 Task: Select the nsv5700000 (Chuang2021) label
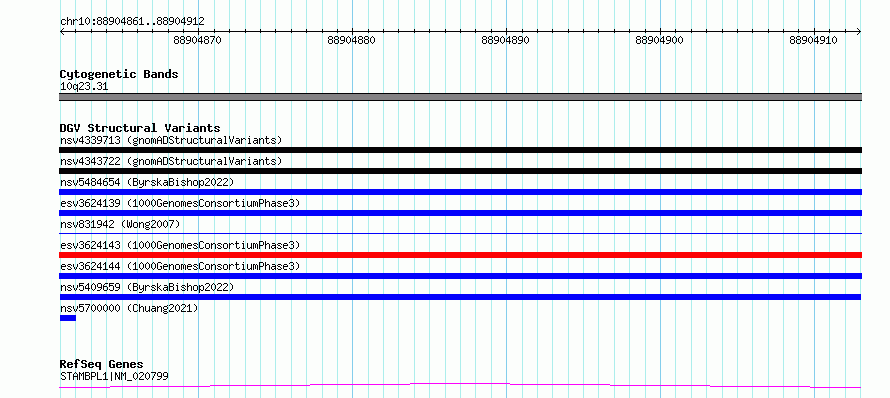(x=129, y=308)
